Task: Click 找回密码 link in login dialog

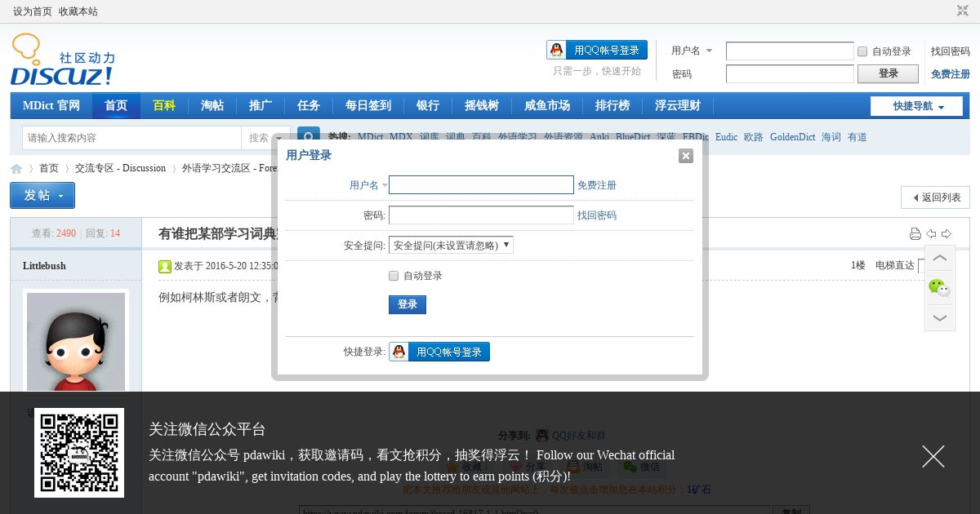Action: [x=597, y=215]
